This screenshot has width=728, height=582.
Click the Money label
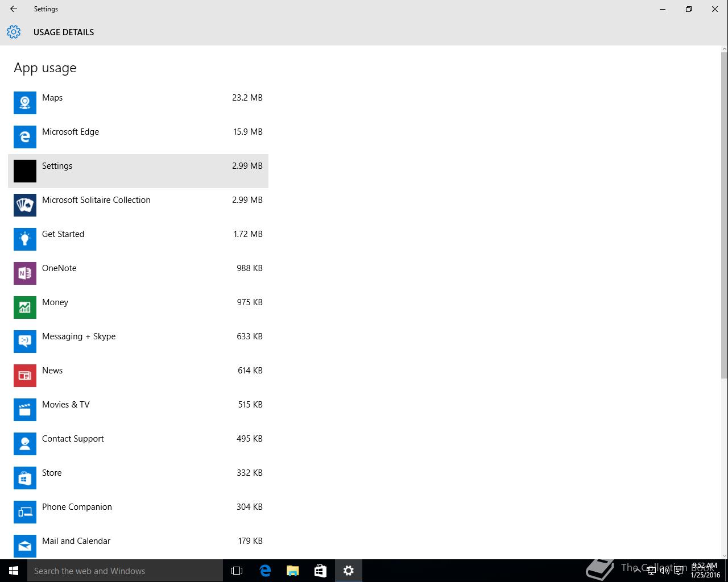coord(55,302)
